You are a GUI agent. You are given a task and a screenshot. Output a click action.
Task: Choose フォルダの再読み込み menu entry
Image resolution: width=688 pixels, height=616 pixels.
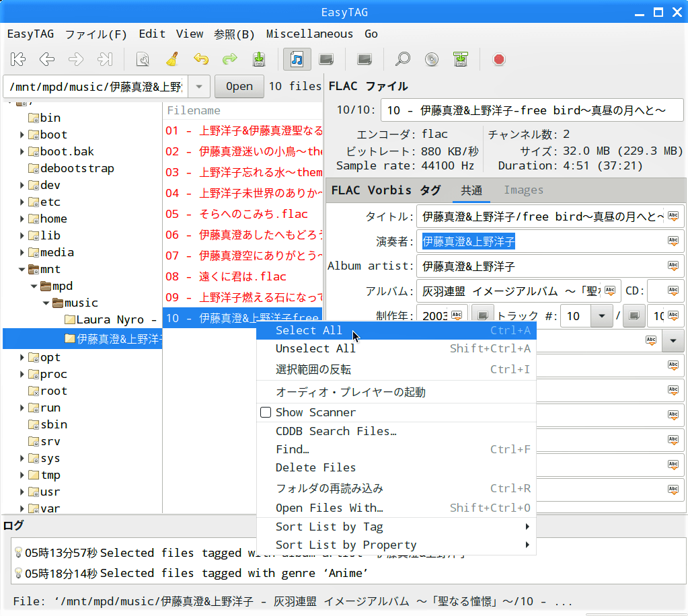point(396,488)
